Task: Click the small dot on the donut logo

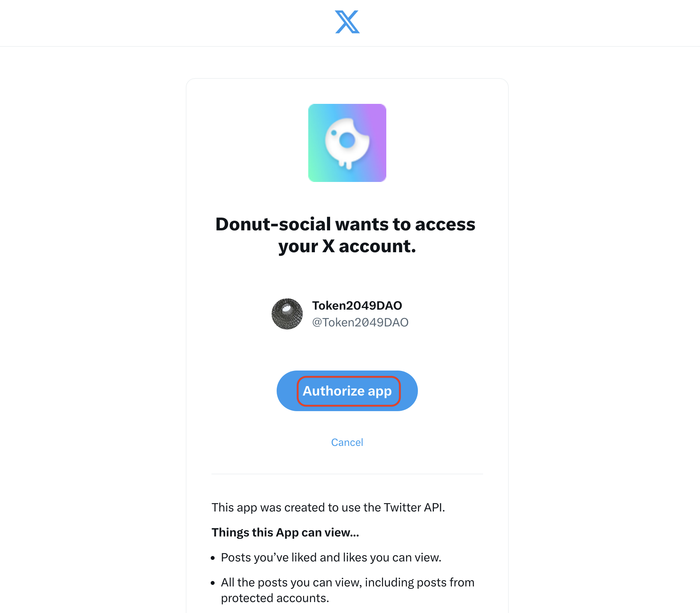Action: (x=334, y=133)
